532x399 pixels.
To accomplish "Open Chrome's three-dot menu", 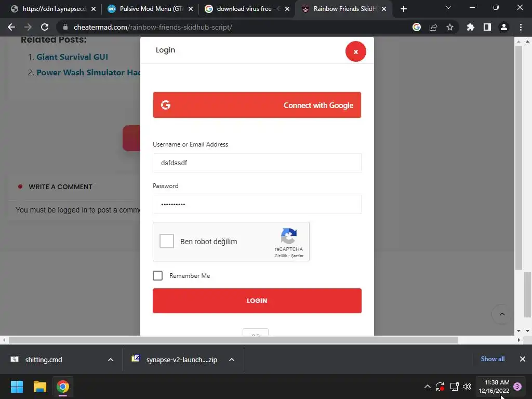I will point(521,27).
